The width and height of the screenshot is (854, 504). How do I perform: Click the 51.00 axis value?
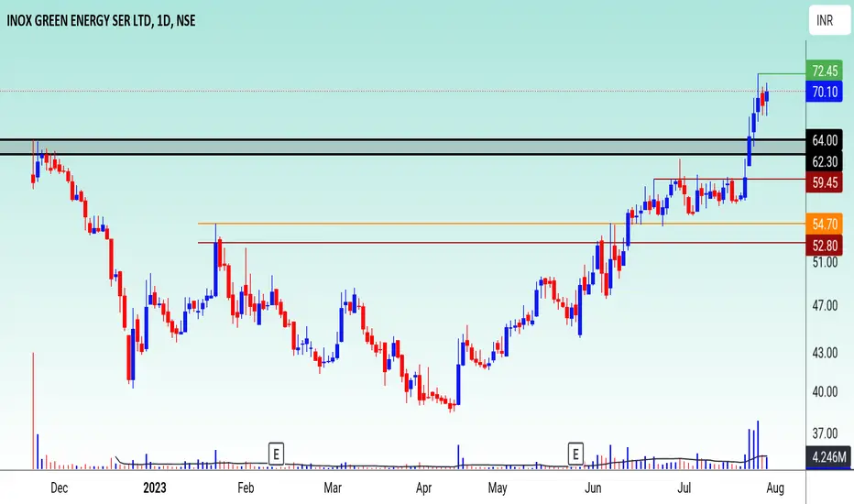point(825,262)
